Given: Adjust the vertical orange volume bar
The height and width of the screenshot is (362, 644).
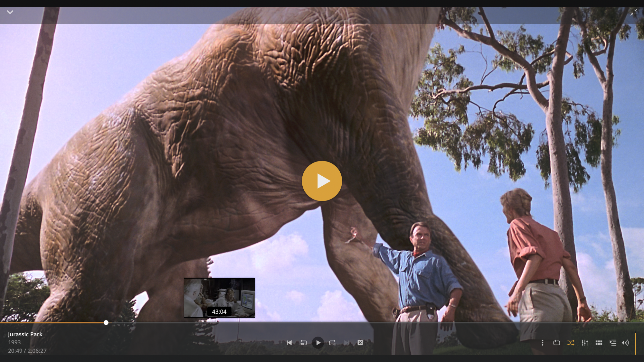Looking at the screenshot, I should coord(635,344).
